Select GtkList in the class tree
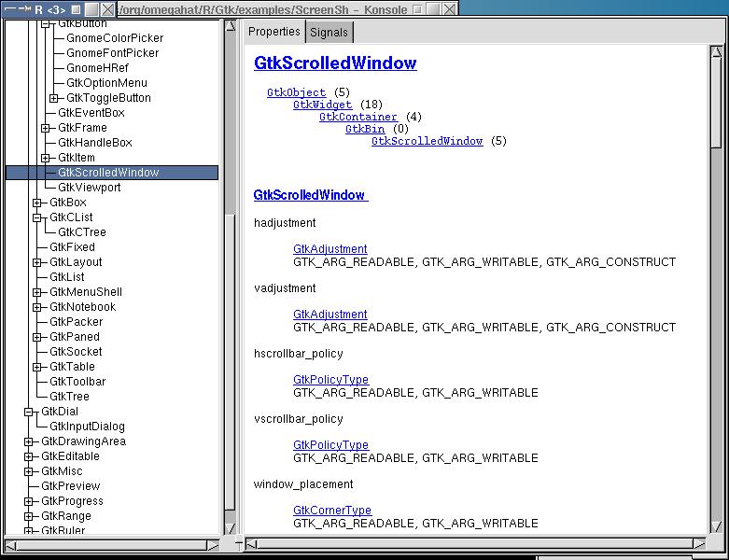Viewport: 729px width, 560px height. [x=67, y=277]
